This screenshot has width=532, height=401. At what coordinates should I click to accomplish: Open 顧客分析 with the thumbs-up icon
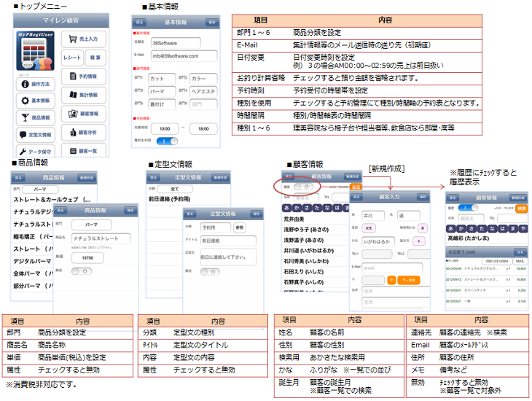pyautogui.click(x=84, y=133)
